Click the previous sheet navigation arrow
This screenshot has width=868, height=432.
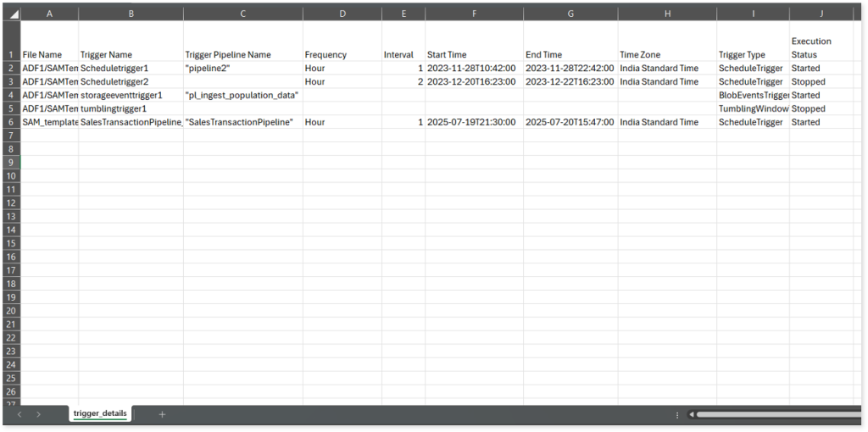19,414
